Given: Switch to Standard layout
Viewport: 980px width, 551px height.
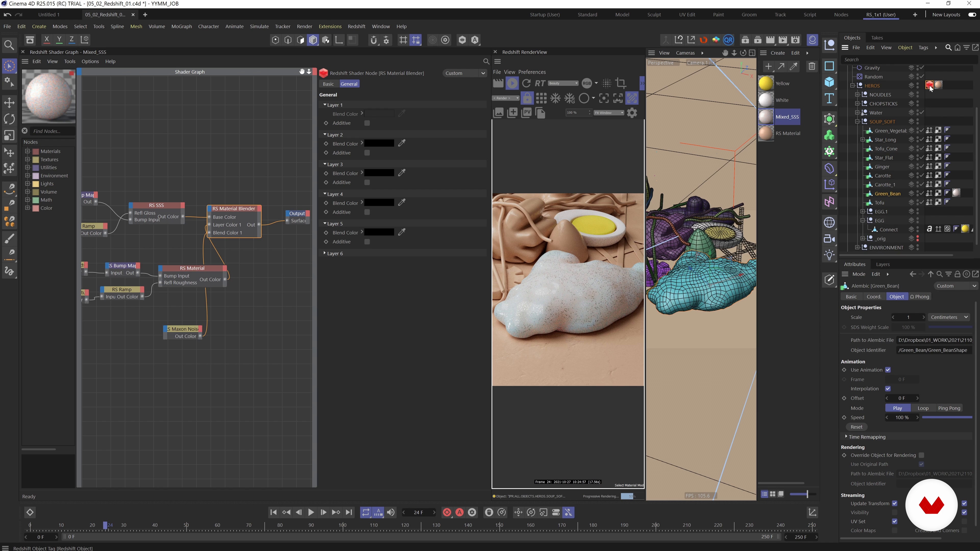Looking at the screenshot, I should pos(587,15).
